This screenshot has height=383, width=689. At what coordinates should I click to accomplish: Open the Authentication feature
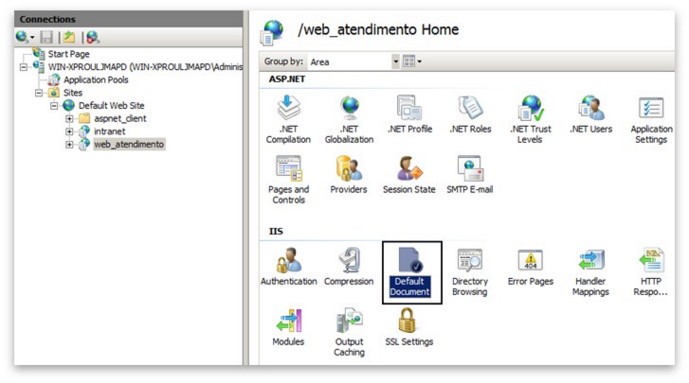(x=289, y=266)
